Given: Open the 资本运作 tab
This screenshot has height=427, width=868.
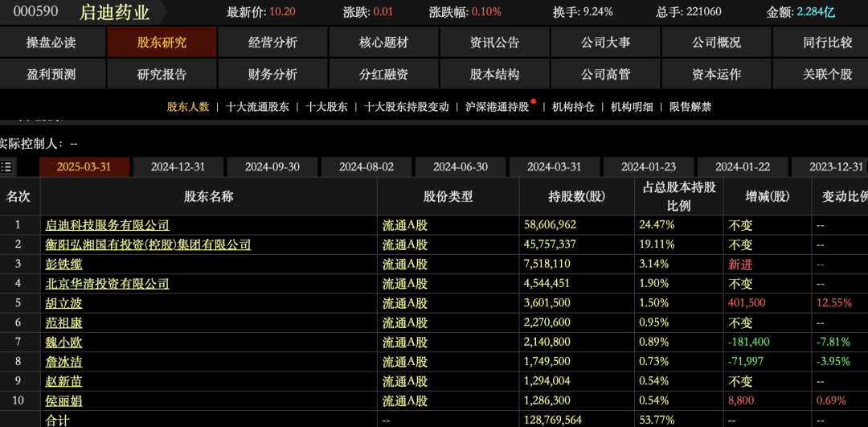Looking at the screenshot, I should click(x=716, y=74).
